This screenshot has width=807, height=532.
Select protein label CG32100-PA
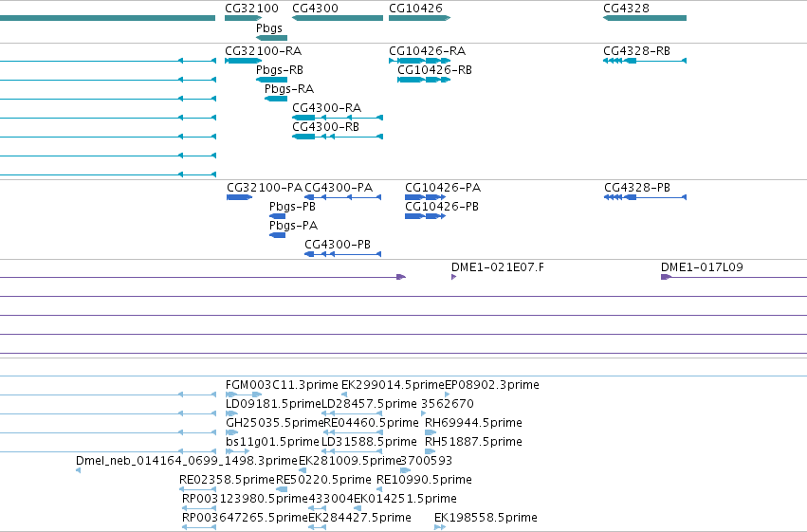tap(265, 188)
